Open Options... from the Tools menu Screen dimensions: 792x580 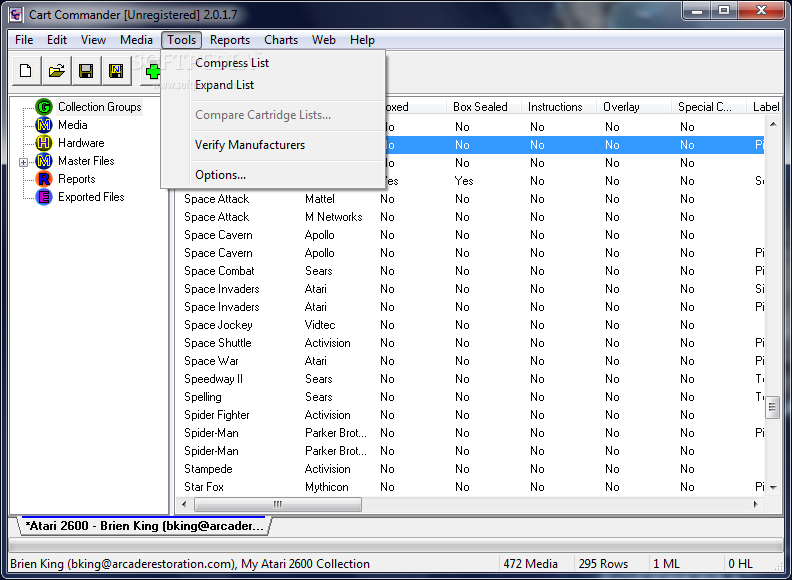(x=273, y=175)
